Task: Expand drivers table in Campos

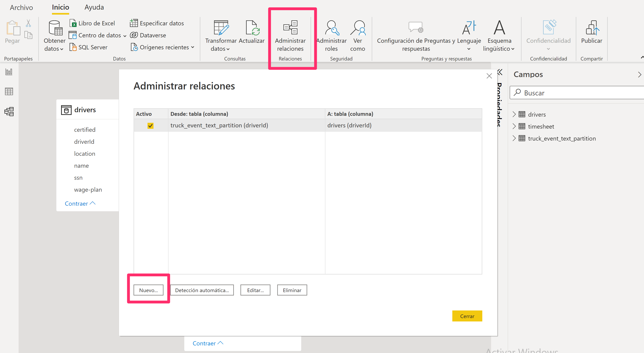Action: tap(514, 114)
